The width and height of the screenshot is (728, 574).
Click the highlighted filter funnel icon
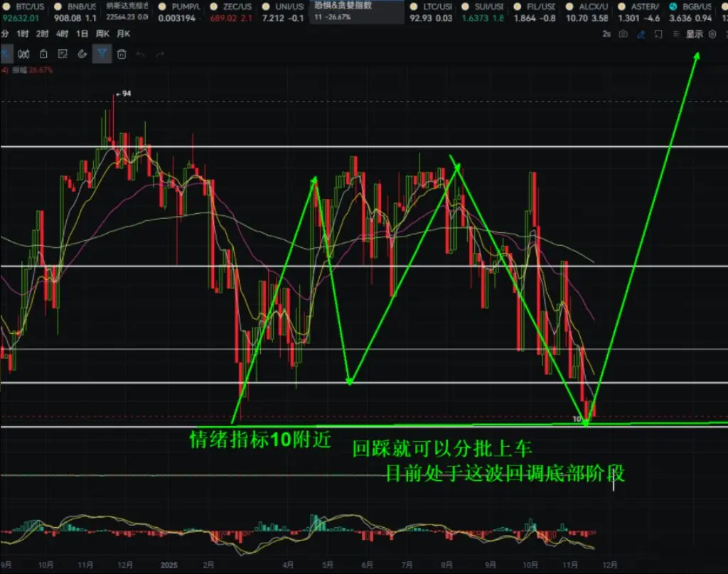[x=102, y=54]
